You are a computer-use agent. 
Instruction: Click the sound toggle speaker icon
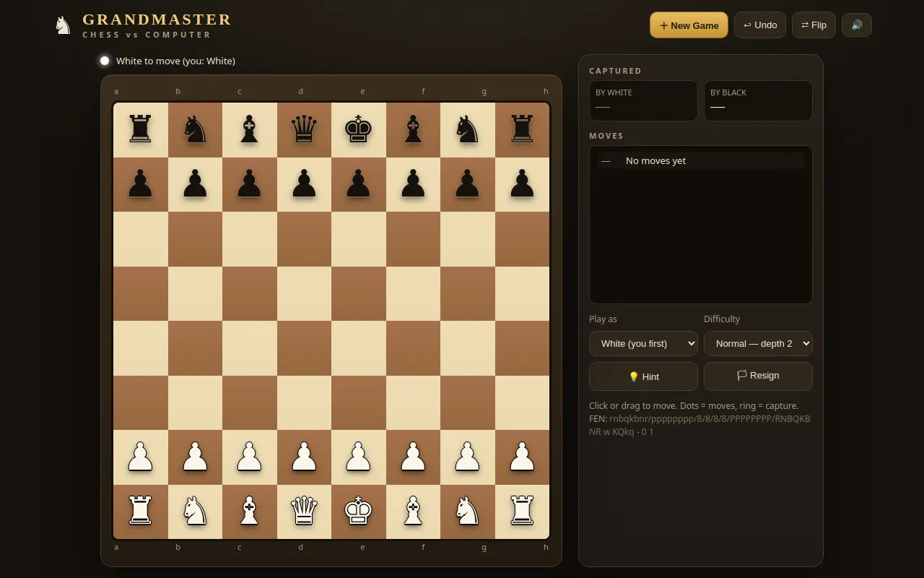pos(857,25)
